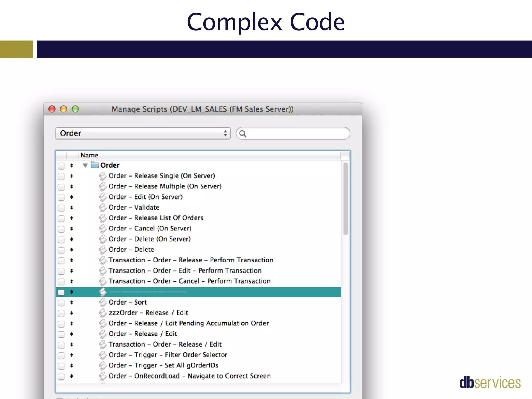Click into the script search field

(296, 134)
